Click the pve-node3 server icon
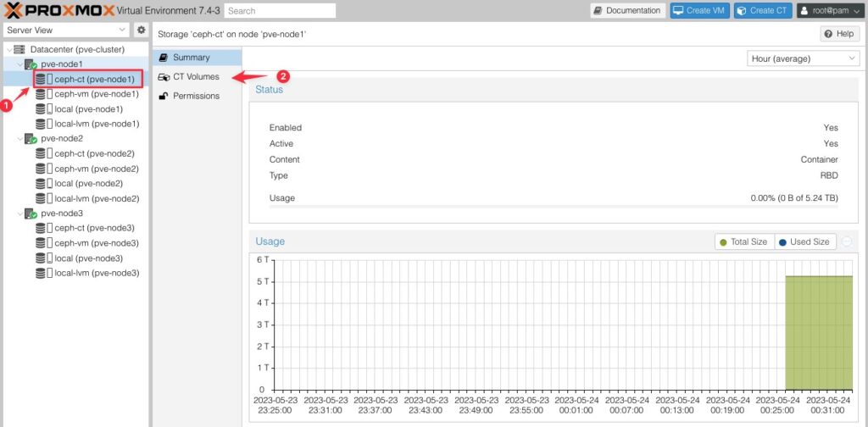Screen dimensions: 868x427 pos(31,213)
